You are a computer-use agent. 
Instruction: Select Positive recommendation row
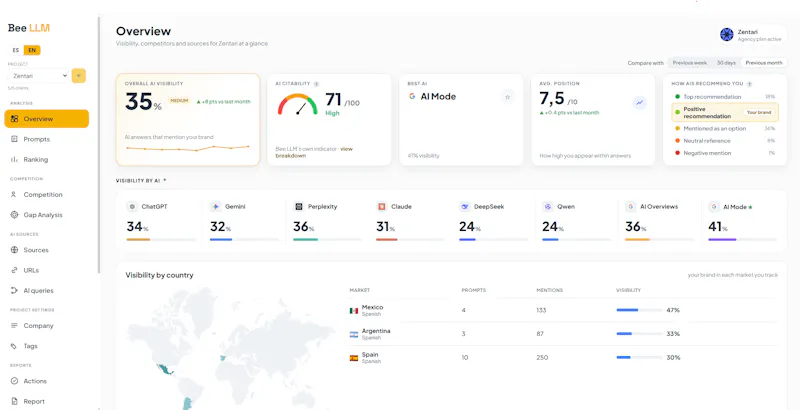[x=724, y=113]
